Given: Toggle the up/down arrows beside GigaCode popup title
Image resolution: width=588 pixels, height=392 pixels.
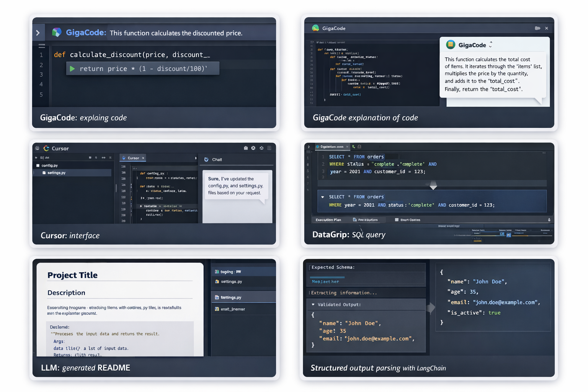Looking at the screenshot, I should [490, 45].
